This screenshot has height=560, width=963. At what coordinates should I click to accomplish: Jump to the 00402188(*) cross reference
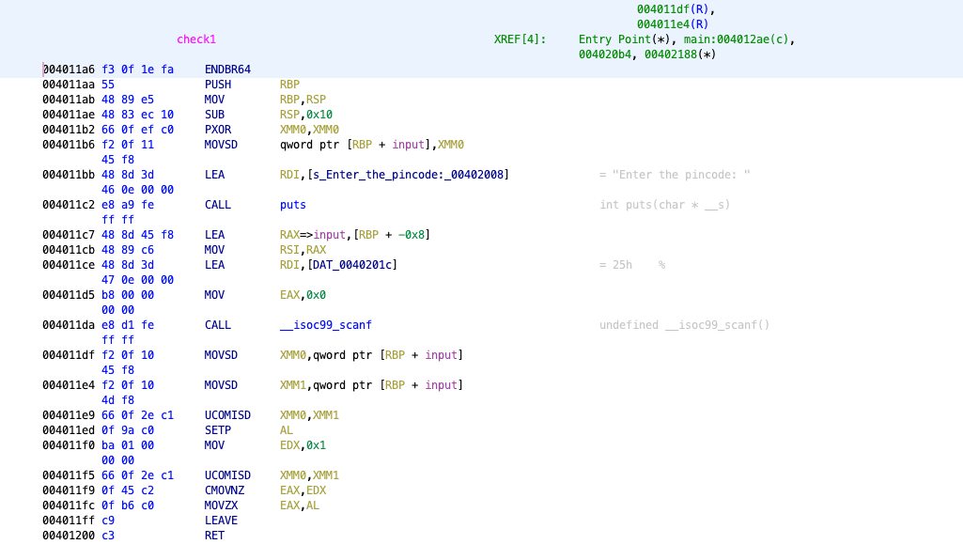point(679,54)
